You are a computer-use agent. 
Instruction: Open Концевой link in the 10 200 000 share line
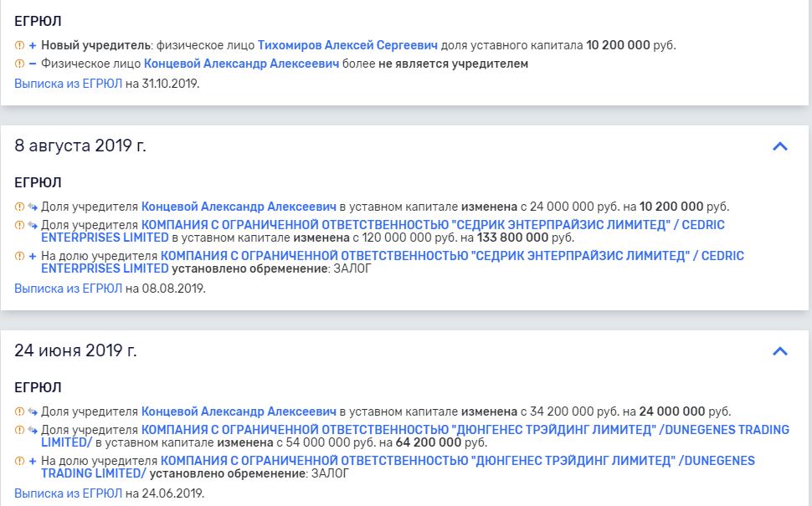coord(239,207)
